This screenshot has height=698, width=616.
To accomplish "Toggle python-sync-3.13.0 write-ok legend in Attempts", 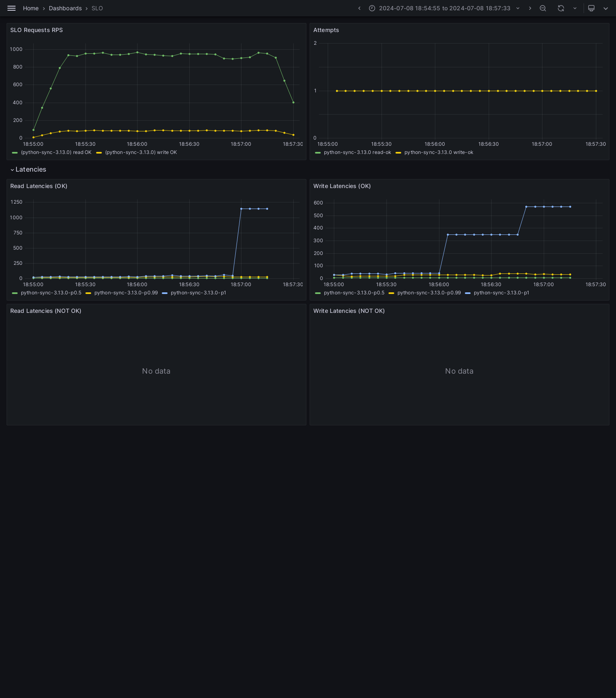I will point(439,152).
